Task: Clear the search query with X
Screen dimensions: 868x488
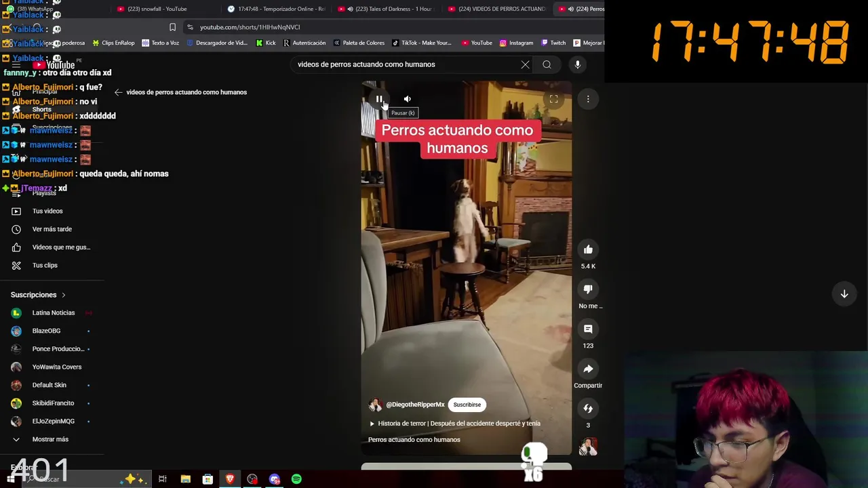Action: click(x=525, y=64)
